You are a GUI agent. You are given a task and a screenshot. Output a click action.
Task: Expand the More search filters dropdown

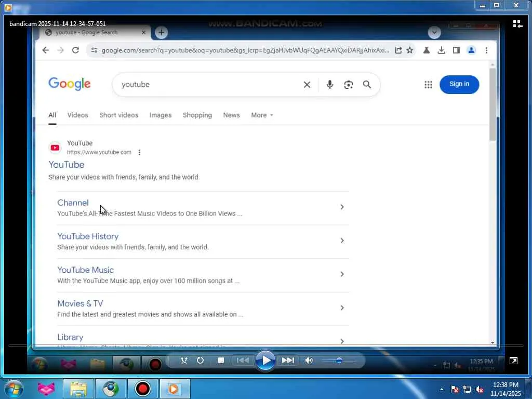[262, 115]
